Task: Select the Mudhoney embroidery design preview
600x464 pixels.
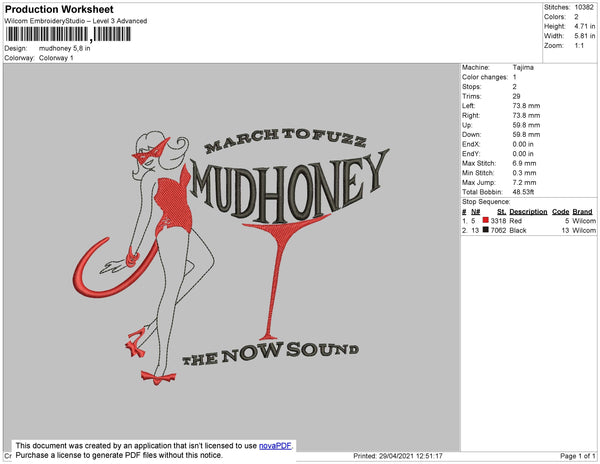Action: point(232,256)
